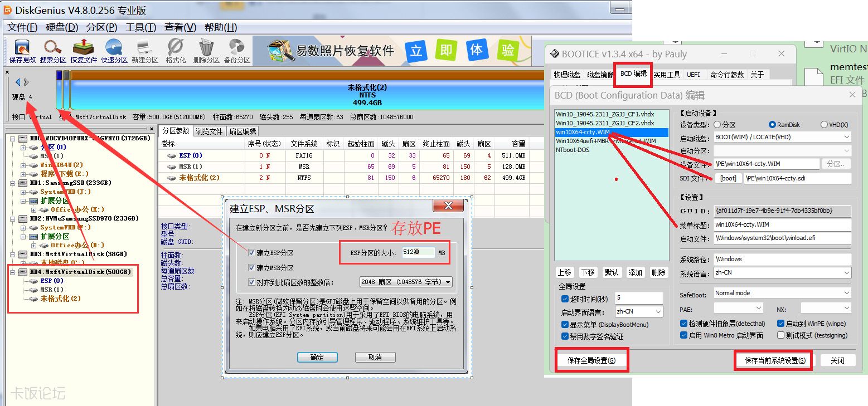
Task: Click the [boot] SDI file button
Action: coord(728,178)
